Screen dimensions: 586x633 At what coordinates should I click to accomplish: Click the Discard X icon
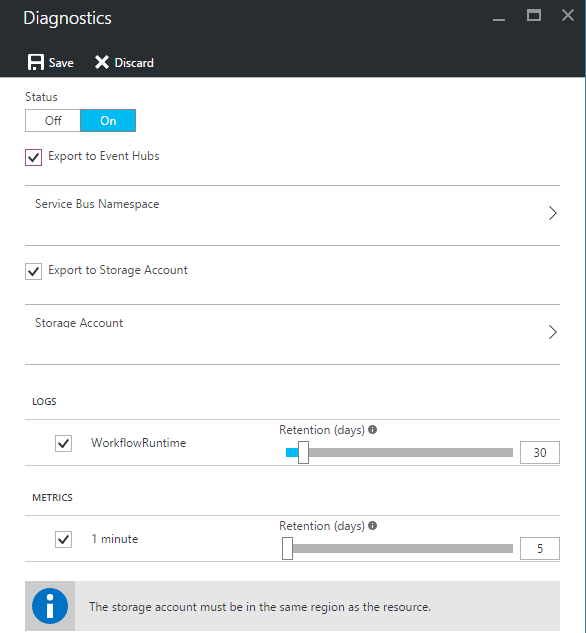102,62
